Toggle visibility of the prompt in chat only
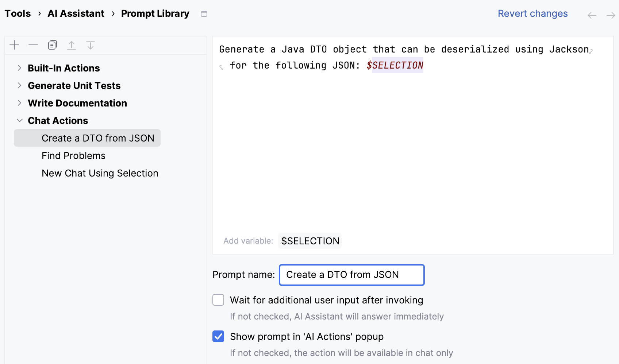 218,336
